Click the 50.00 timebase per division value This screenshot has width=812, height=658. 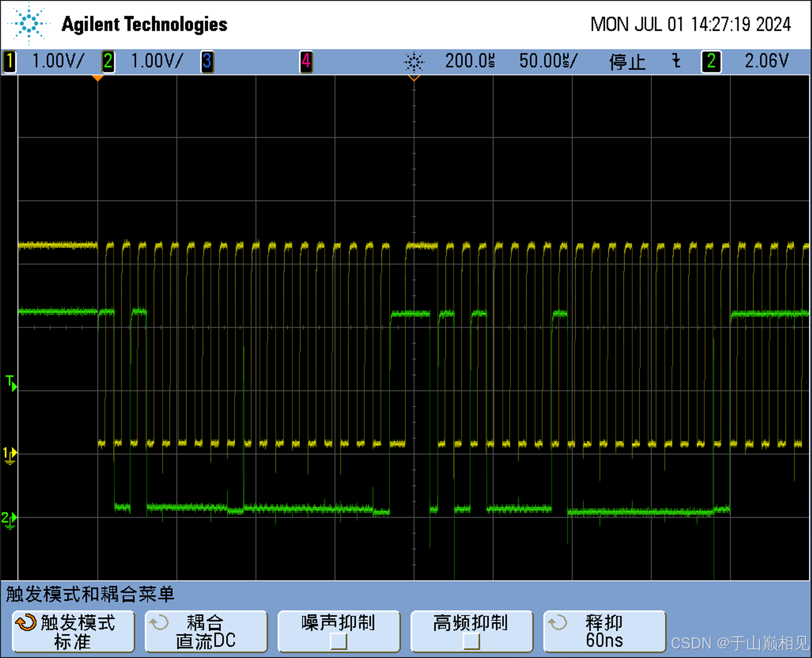pos(548,61)
